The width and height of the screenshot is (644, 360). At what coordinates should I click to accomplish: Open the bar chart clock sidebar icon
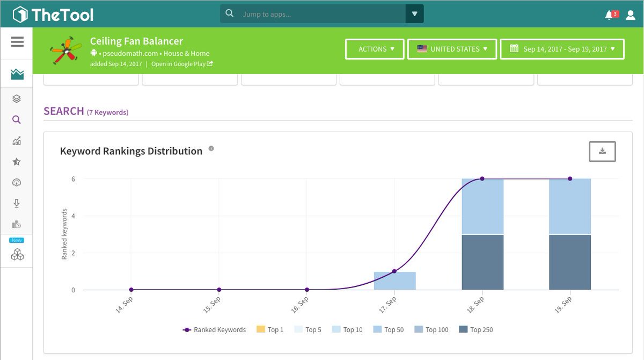(x=17, y=225)
